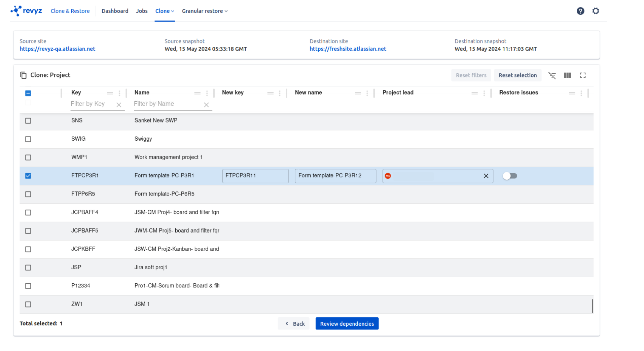Open settings gear icon
This screenshot has width=644, height=351.
click(x=596, y=11)
